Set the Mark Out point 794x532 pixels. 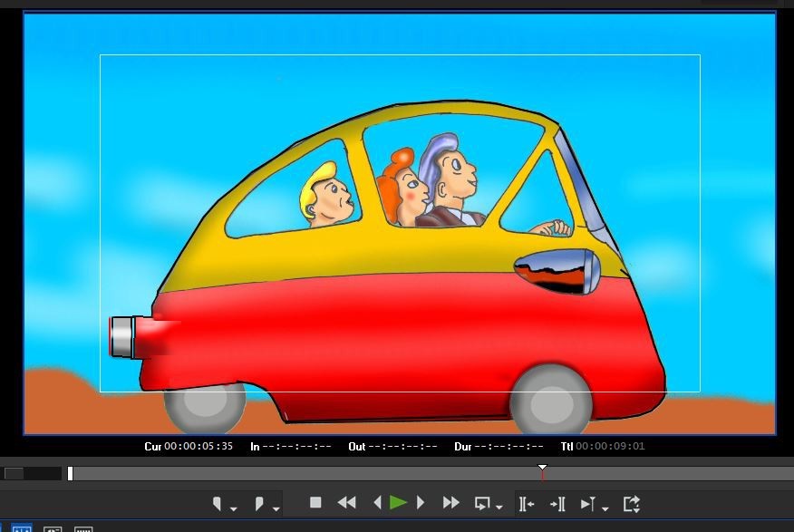click(x=259, y=503)
